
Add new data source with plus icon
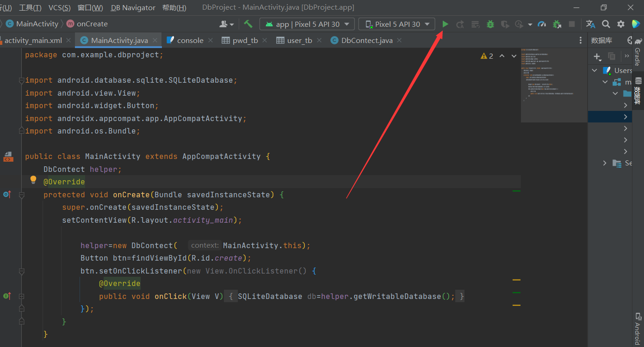pos(597,56)
